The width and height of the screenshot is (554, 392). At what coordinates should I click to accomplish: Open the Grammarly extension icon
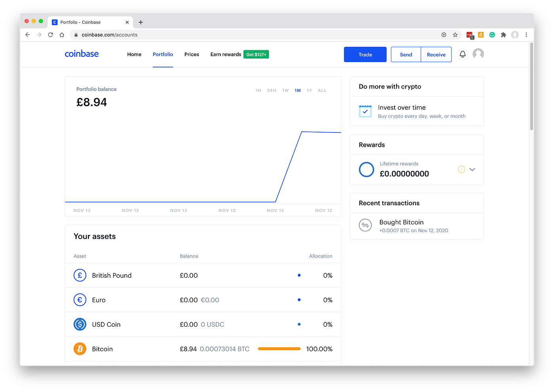click(x=492, y=35)
